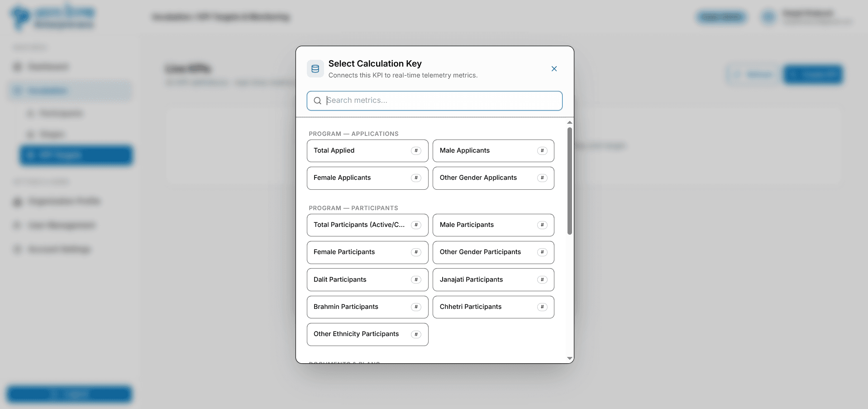
Task: Click the database icon in dialog header
Action: point(315,69)
